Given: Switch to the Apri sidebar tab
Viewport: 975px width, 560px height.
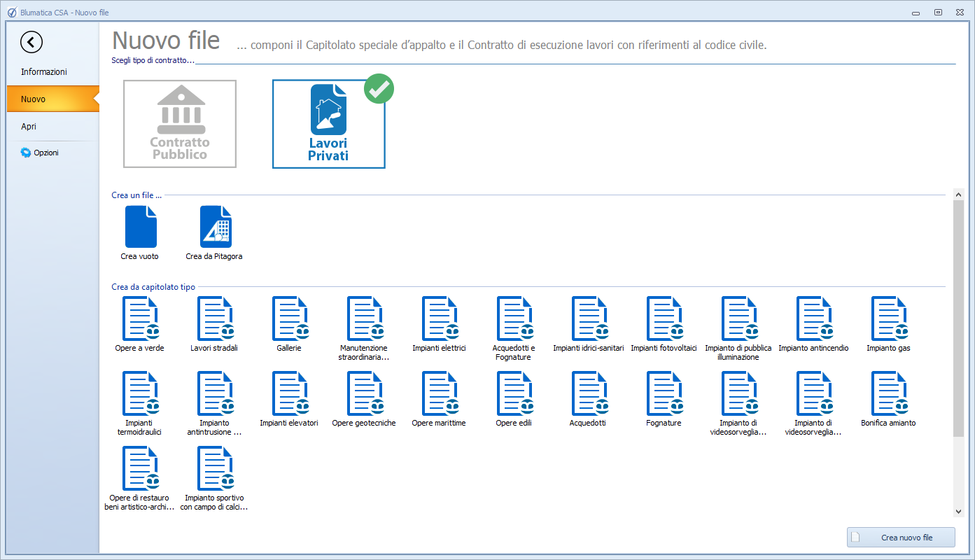Looking at the screenshot, I should [x=29, y=127].
